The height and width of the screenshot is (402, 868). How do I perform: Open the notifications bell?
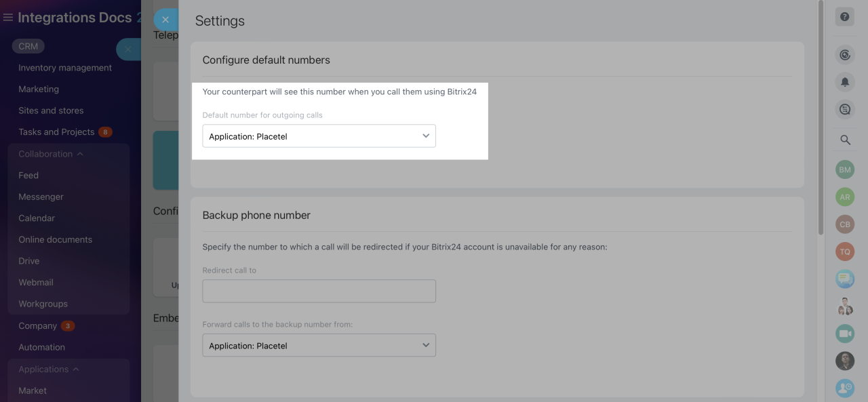(x=844, y=82)
